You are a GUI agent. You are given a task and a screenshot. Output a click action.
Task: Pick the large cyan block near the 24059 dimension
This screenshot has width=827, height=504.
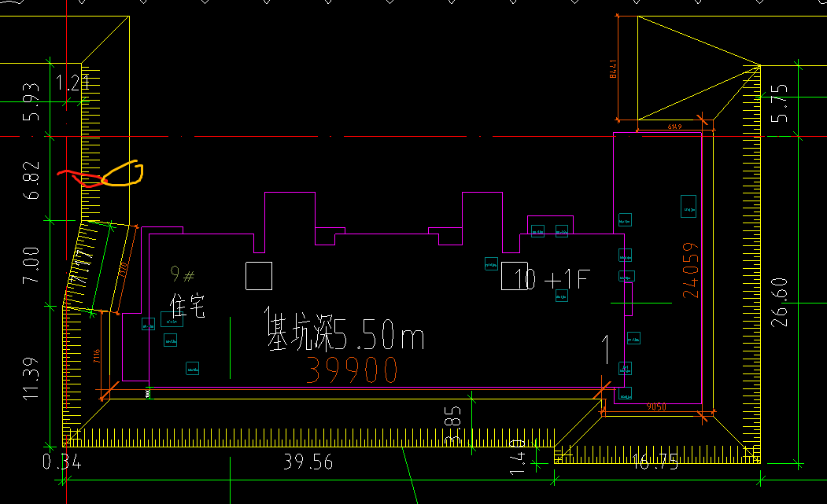(689, 206)
